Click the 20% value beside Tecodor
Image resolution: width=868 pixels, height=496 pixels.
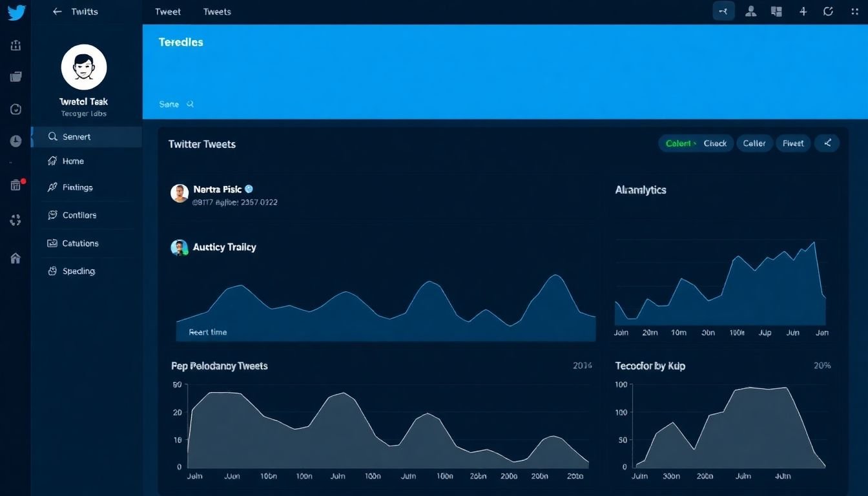(x=822, y=366)
